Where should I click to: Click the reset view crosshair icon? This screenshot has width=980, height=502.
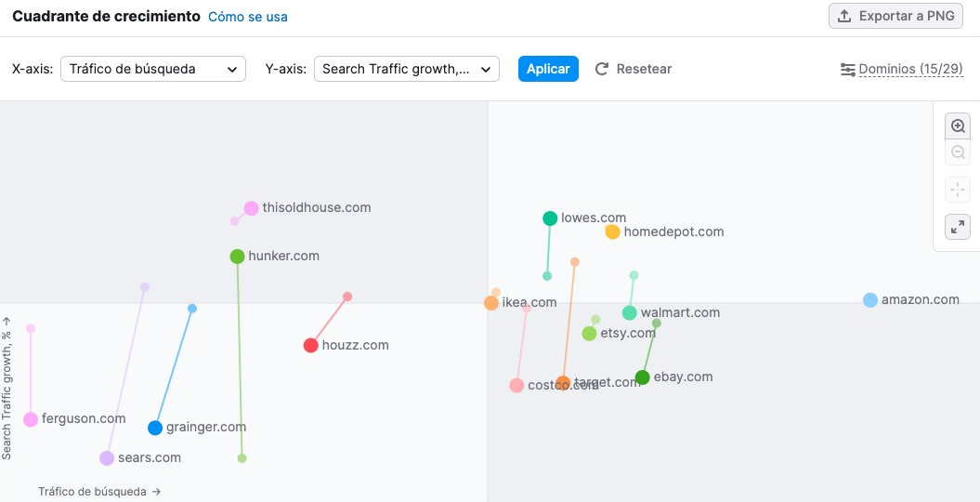[x=958, y=191]
